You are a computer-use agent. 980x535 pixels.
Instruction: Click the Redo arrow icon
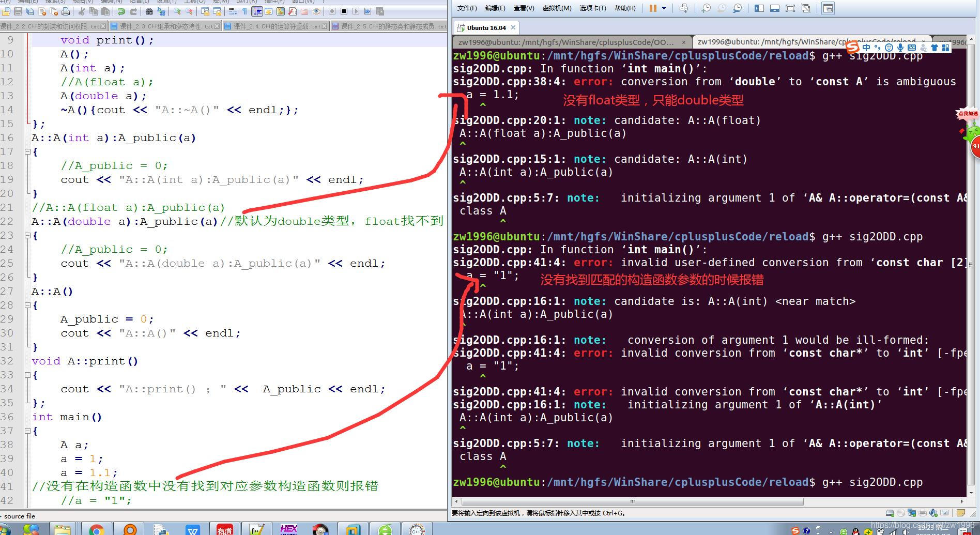click(133, 11)
